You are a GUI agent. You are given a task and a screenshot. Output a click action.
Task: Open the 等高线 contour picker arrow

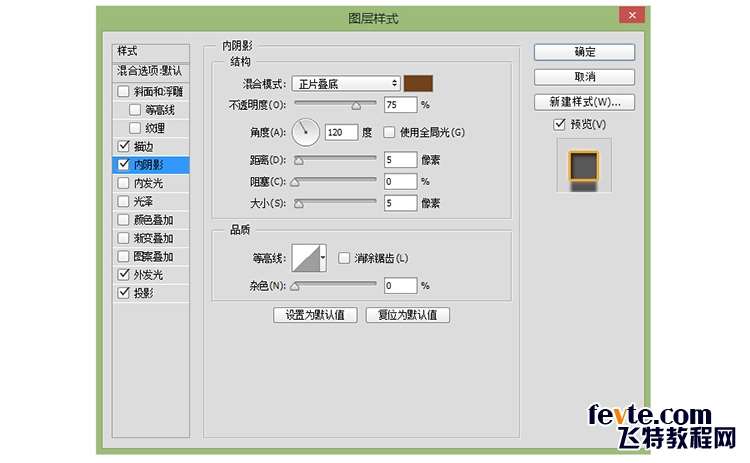click(x=323, y=258)
